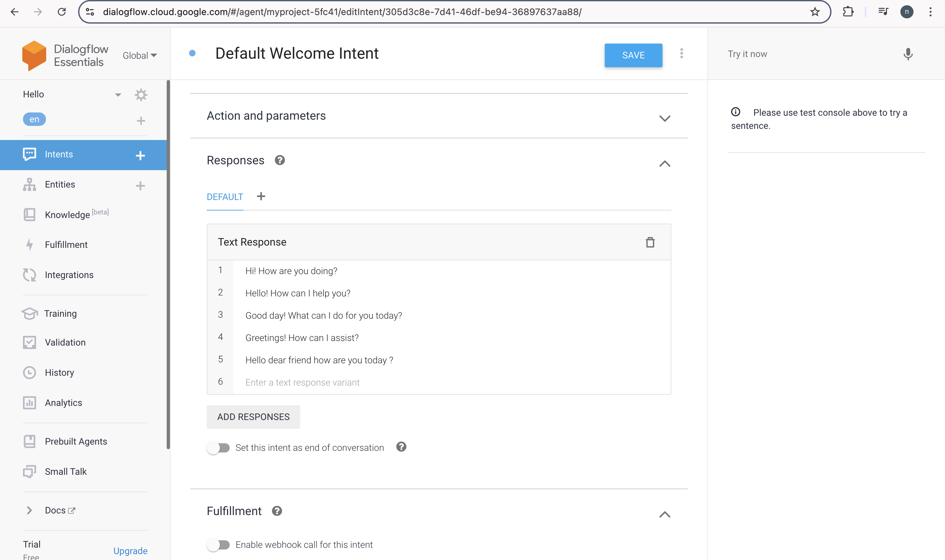
Task: Add a new response platform tab
Action: [261, 197]
